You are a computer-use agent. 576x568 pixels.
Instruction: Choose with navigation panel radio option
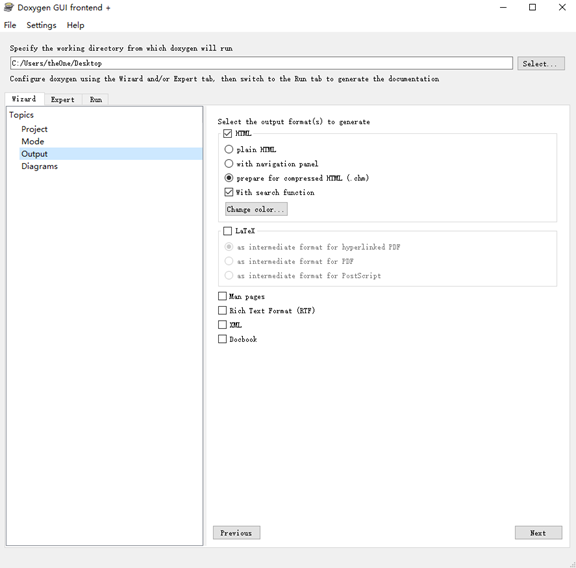tap(228, 163)
